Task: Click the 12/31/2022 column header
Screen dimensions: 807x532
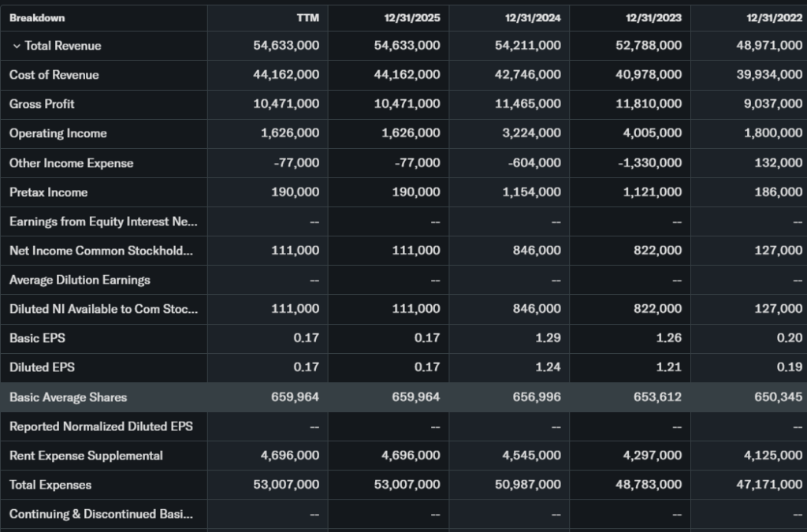Action: coord(775,17)
